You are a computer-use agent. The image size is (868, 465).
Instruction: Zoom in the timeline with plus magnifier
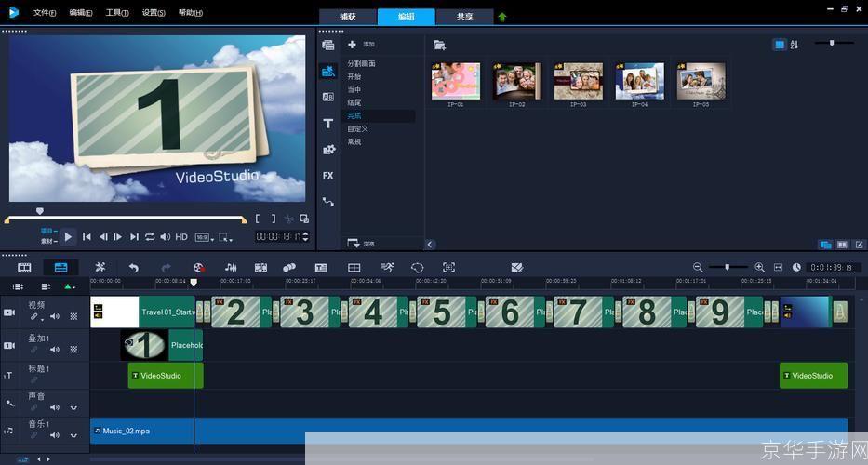click(759, 267)
